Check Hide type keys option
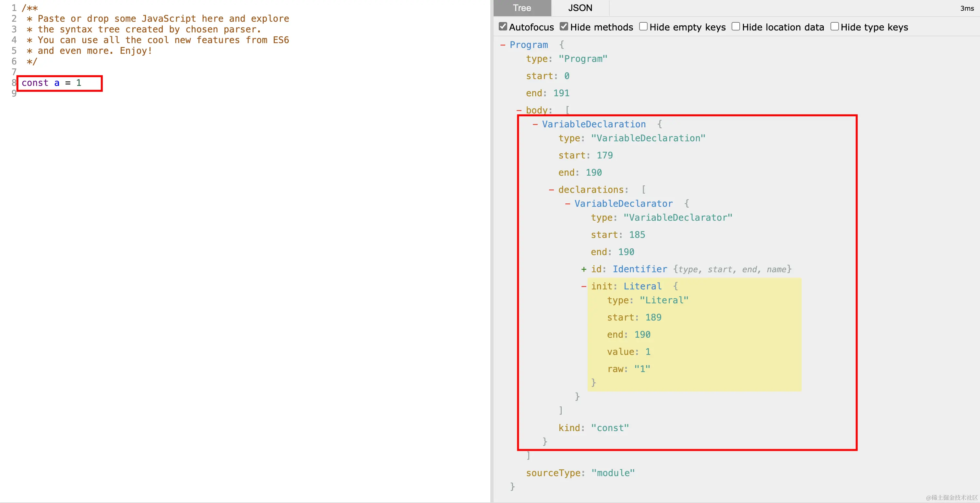The width and height of the screenshot is (980, 503). (834, 27)
